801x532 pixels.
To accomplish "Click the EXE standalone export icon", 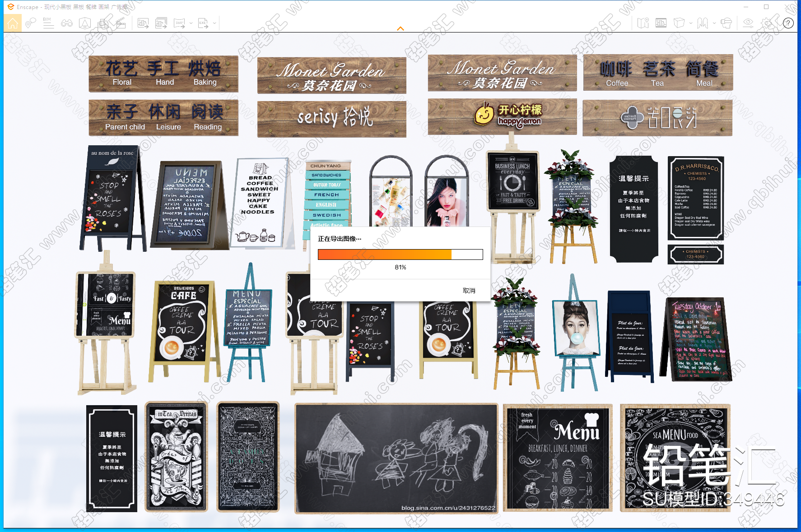I will 203,23.
